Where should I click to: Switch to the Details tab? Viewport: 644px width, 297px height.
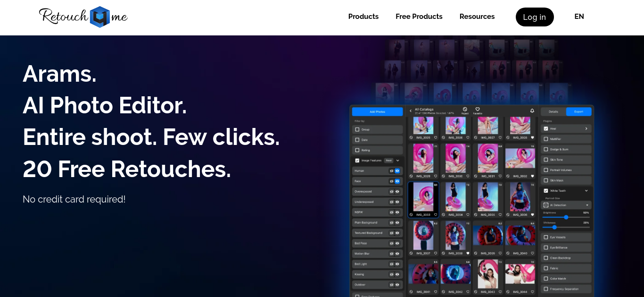coord(553,111)
